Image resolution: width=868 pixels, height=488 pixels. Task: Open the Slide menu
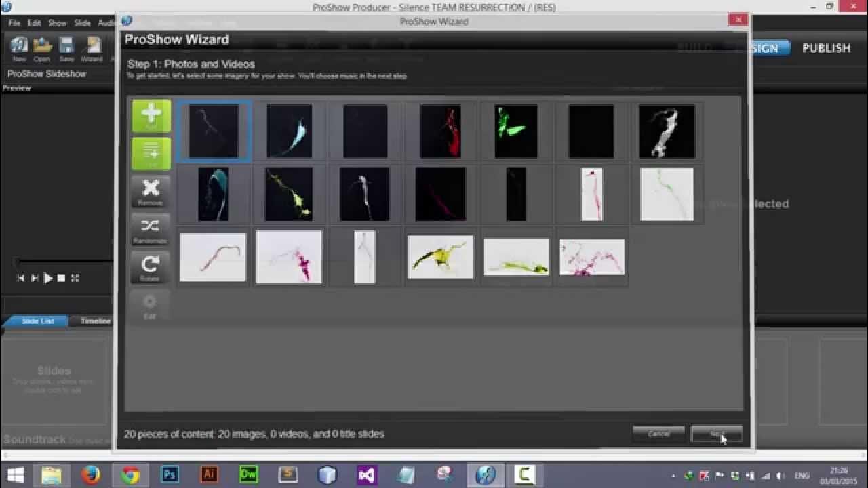point(82,22)
